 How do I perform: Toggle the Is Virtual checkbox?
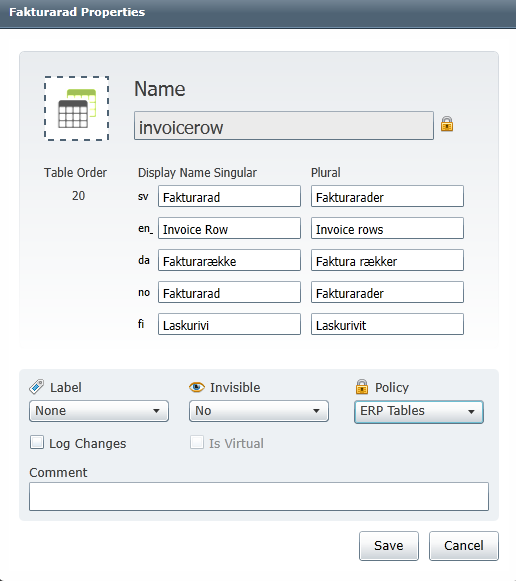(197, 442)
